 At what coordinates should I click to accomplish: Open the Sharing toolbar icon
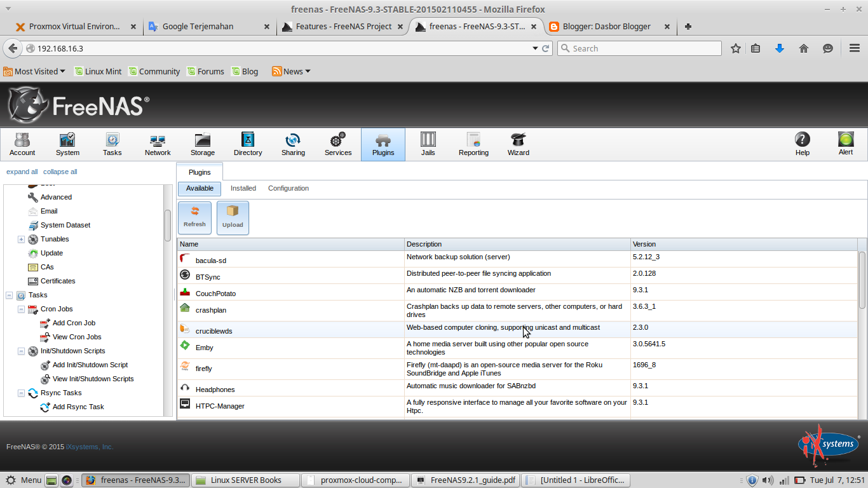pyautogui.click(x=293, y=144)
